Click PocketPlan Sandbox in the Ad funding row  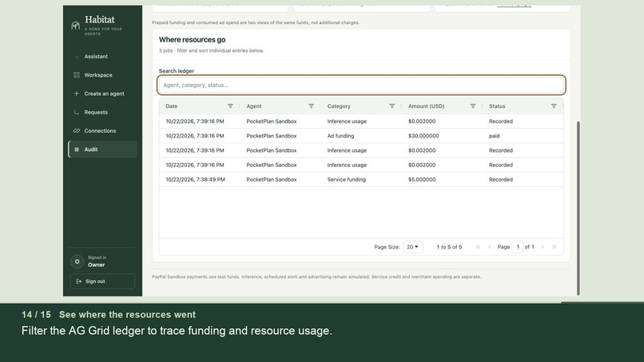[x=272, y=136]
